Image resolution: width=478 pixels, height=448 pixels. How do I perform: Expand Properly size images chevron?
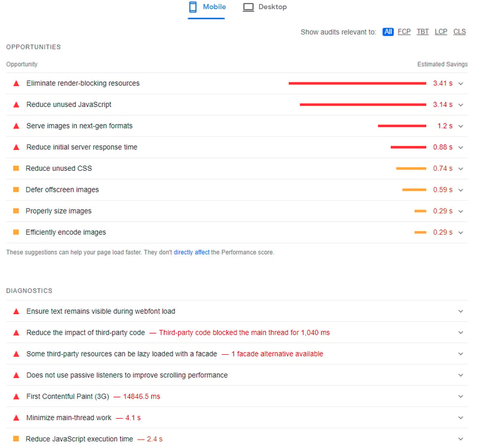pos(461,211)
